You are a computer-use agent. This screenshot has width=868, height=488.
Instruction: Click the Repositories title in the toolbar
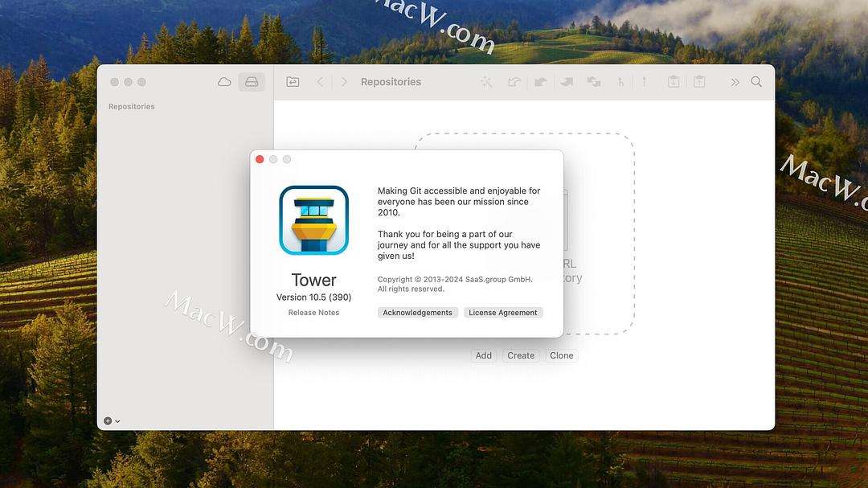391,82
